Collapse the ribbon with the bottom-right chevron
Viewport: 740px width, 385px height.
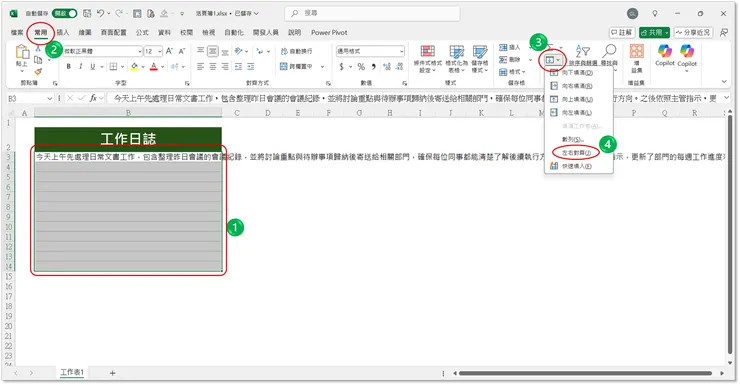click(724, 82)
